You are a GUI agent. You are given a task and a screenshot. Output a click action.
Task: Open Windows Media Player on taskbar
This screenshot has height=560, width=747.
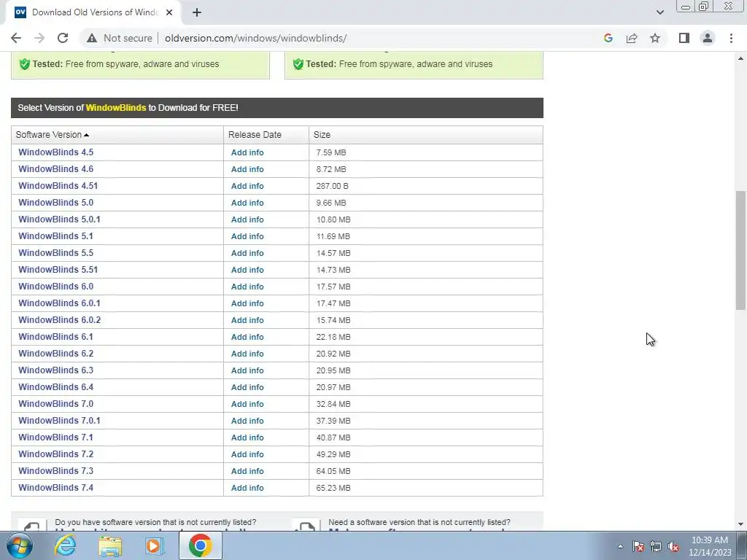pyautogui.click(x=154, y=545)
